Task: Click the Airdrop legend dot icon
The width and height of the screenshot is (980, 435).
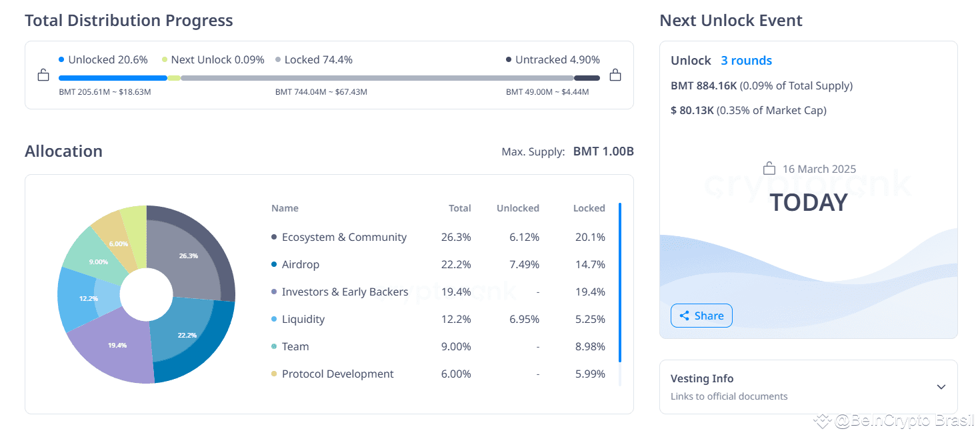Action: pos(273,264)
